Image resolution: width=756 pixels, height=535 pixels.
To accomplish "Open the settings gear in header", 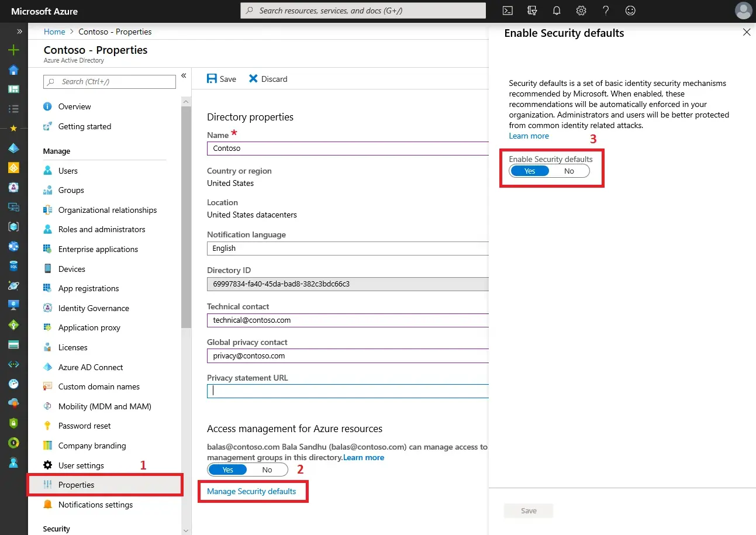I will [581, 11].
